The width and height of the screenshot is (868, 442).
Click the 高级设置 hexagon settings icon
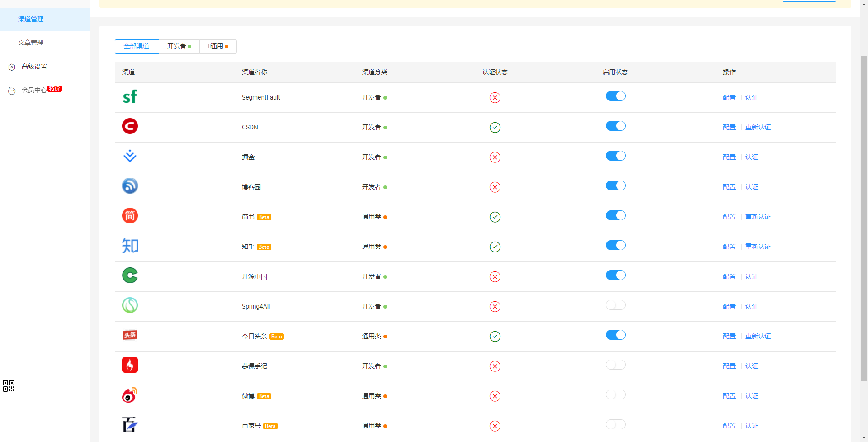click(x=12, y=67)
